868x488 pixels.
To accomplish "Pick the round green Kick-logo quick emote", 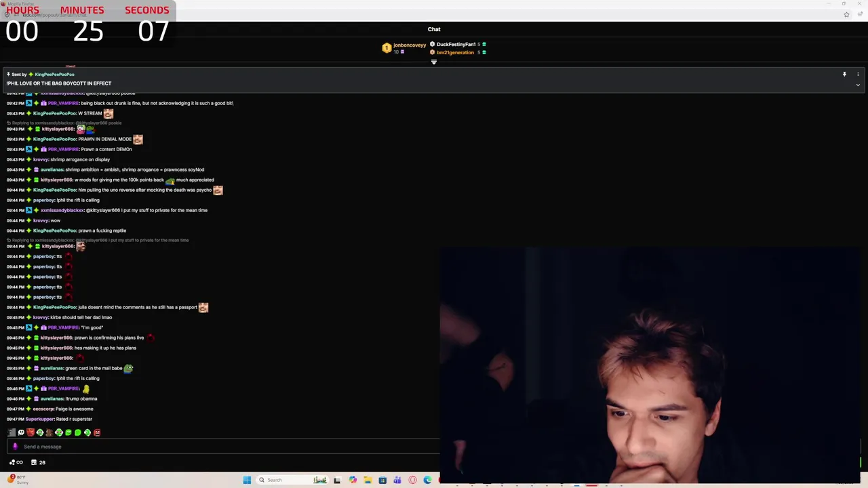I will click(77, 432).
